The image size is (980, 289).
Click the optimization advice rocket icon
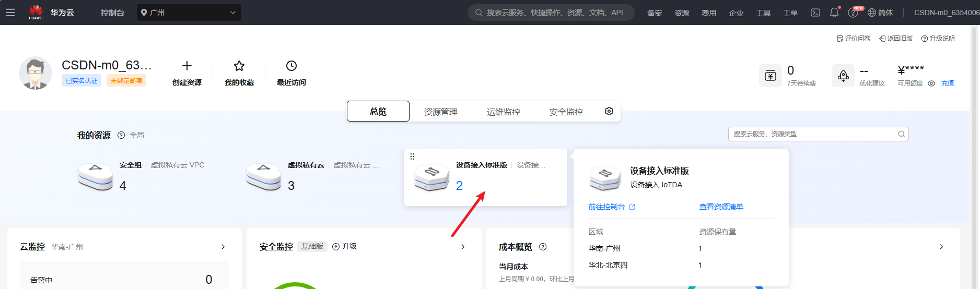(x=843, y=76)
